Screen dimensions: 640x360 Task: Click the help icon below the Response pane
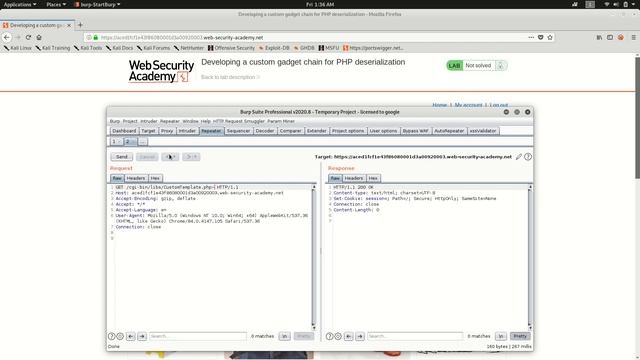(x=329, y=336)
